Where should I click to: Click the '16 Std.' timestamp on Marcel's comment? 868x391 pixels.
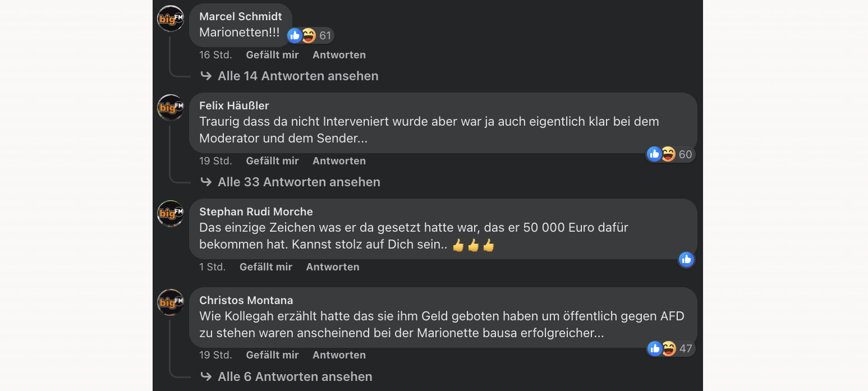click(215, 54)
